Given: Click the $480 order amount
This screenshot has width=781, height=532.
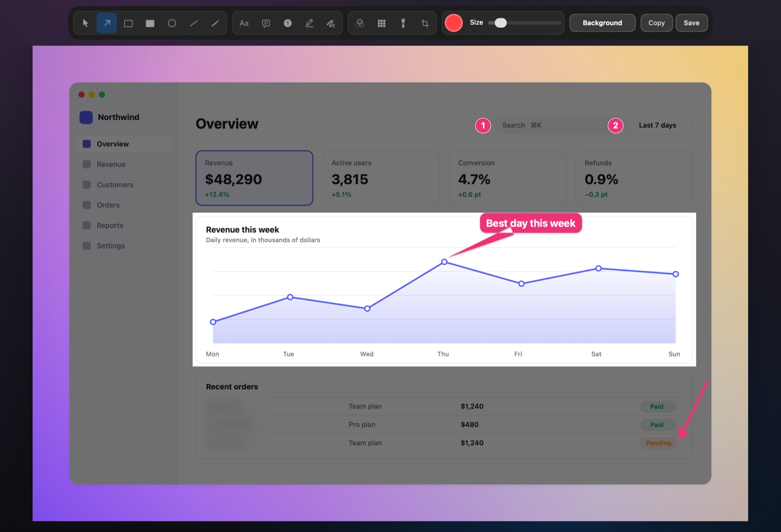Looking at the screenshot, I should coord(469,424).
